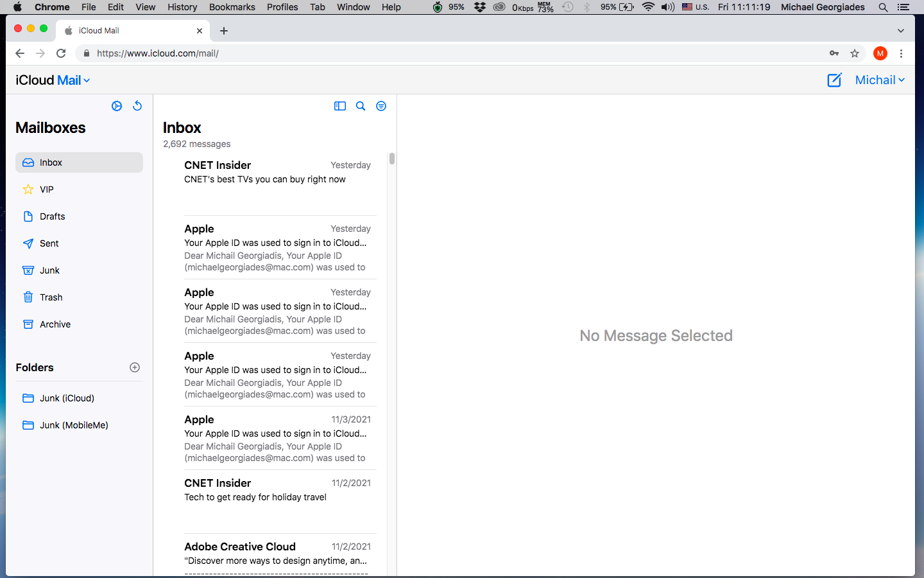Image resolution: width=924 pixels, height=578 pixels.
Task: Close the iCloud Mail browser tab
Action: coord(200,31)
